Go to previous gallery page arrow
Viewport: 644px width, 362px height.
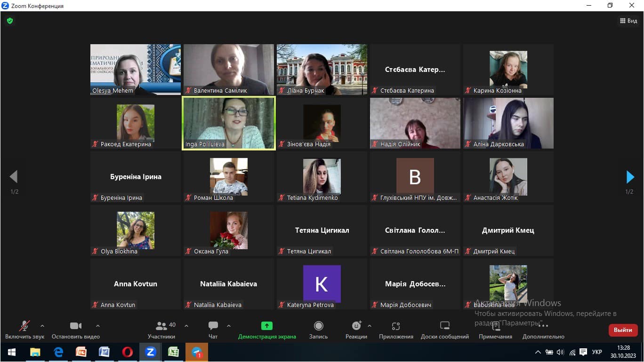coord(14,177)
